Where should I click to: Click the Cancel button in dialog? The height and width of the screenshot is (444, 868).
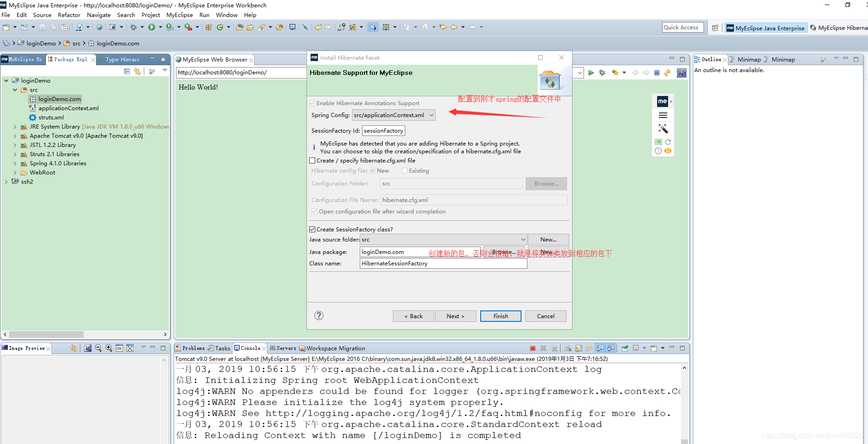point(545,316)
